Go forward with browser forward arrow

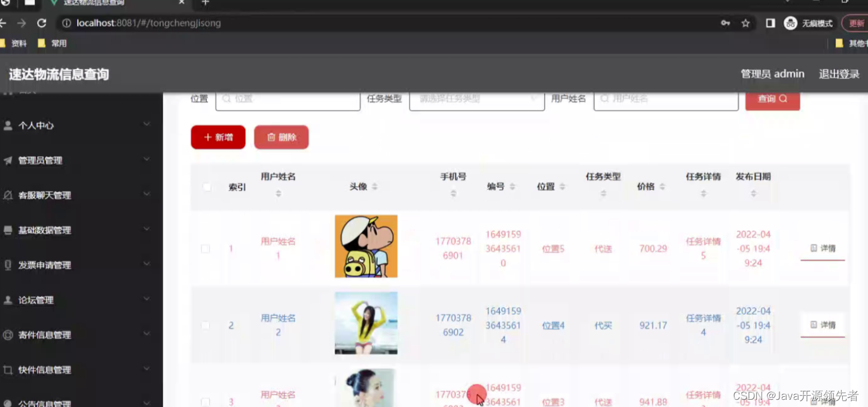tap(22, 23)
